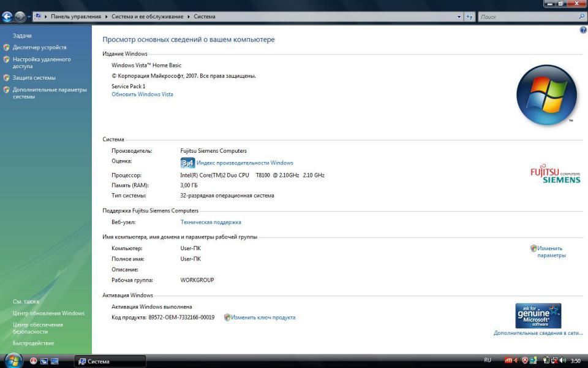This screenshot has width=588, height=368.
Task: Click the control panel icon in address bar
Action: [x=38, y=16]
